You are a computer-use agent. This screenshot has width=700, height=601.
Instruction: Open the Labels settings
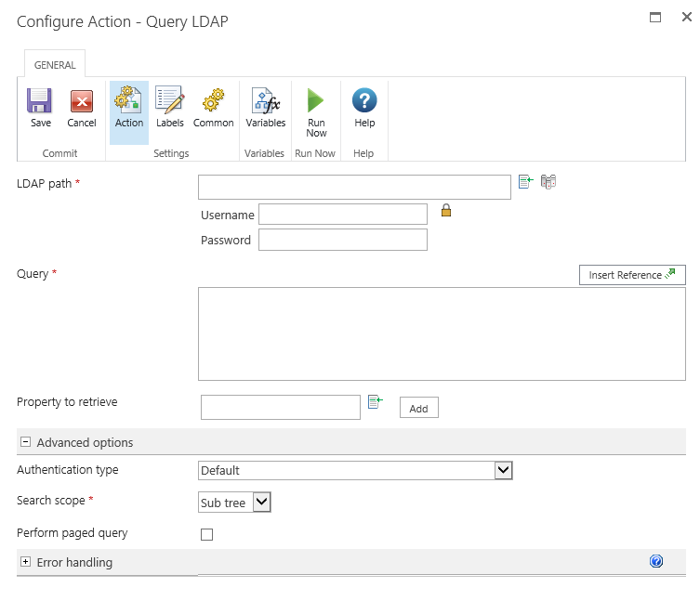coord(170,102)
